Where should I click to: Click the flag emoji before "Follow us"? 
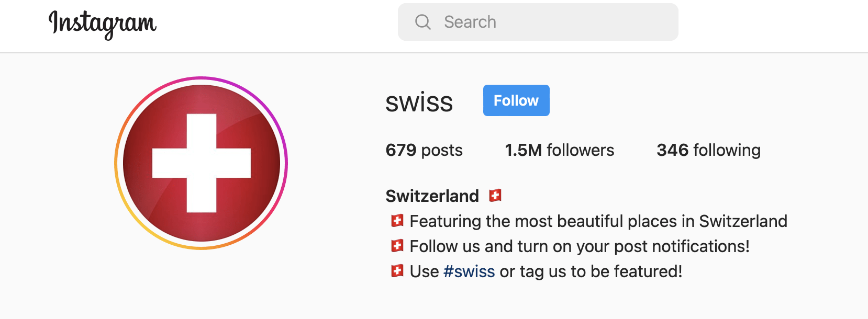[397, 246]
